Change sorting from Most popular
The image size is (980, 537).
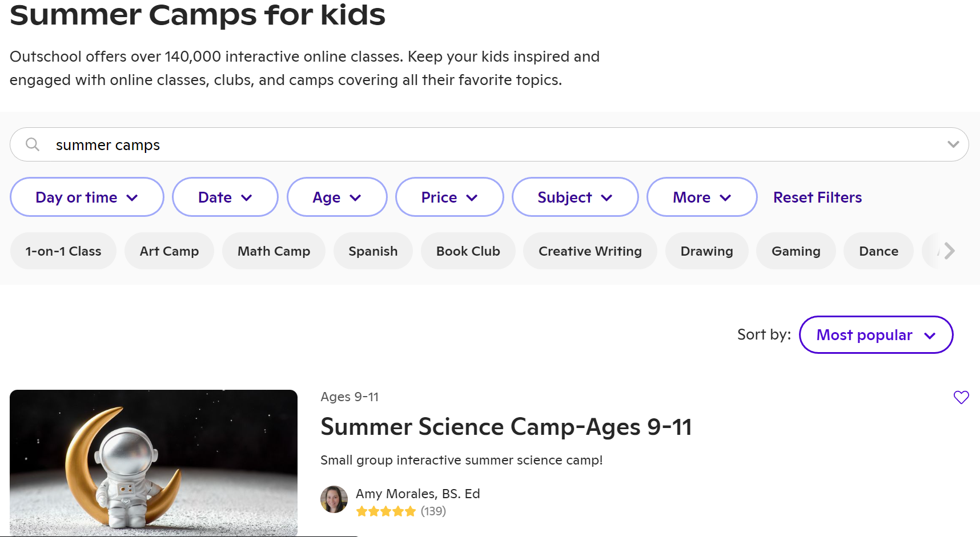click(x=875, y=335)
